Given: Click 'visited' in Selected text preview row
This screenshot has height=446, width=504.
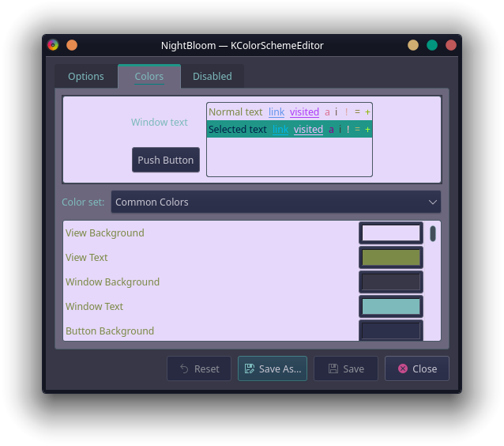Looking at the screenshot, I should coord(308,130).
